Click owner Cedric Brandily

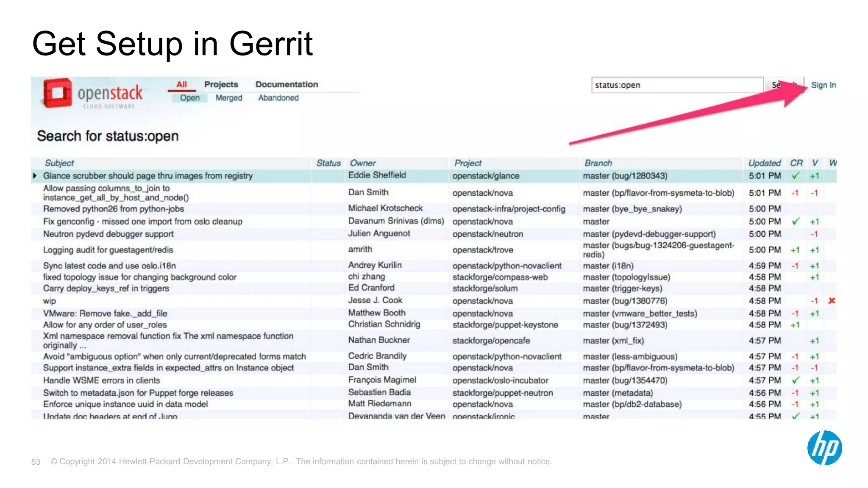tap(377, 356)
